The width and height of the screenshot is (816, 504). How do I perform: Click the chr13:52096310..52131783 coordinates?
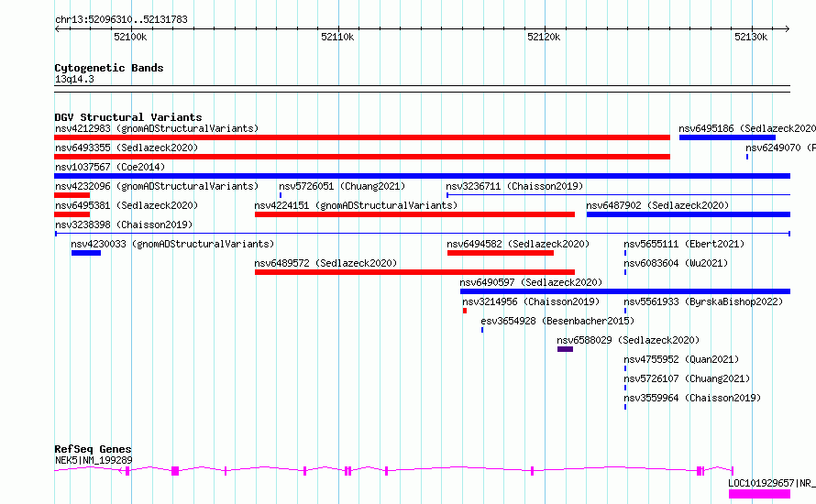point(121,19)
